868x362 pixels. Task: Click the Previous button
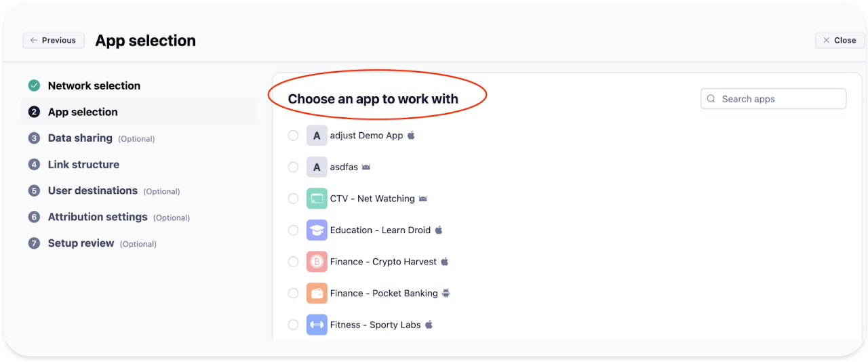point(54,41)
